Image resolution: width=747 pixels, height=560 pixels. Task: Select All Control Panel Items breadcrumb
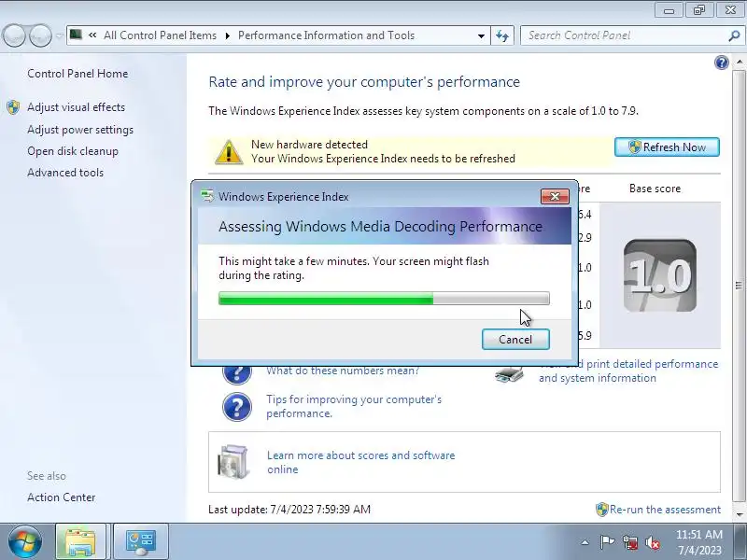[x=160, y=35]
